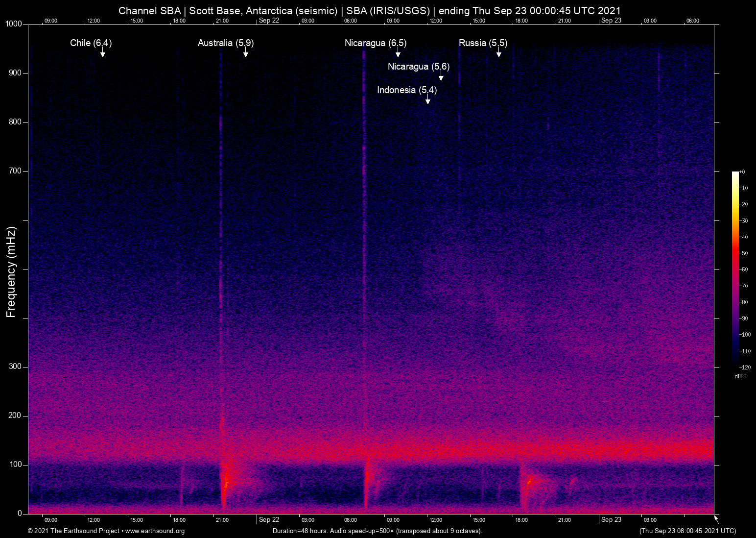Click the Sep 22 marker on top axis
This screenshot has width=756, height=538.
coord(269,21)
